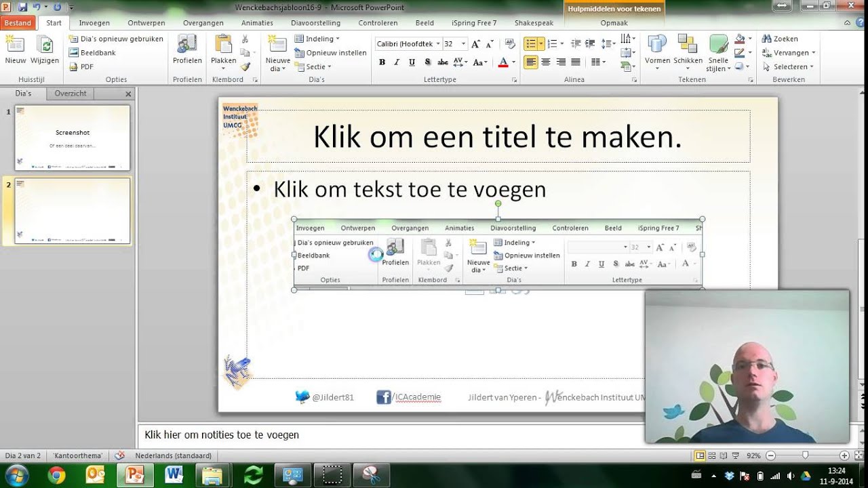The height and width of the screenshot is (488, 868).
Task: Open Word from the taskbar
Action: (174, 475)
